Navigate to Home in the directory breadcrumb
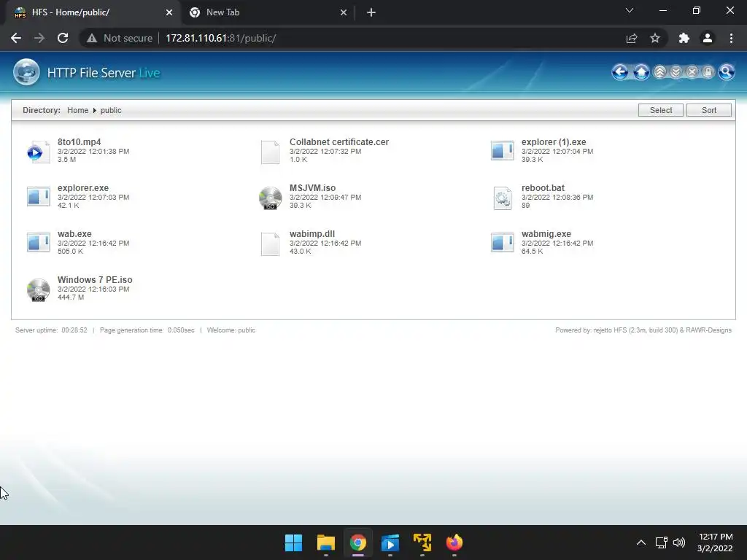747x560 pixels. (77, 110)
